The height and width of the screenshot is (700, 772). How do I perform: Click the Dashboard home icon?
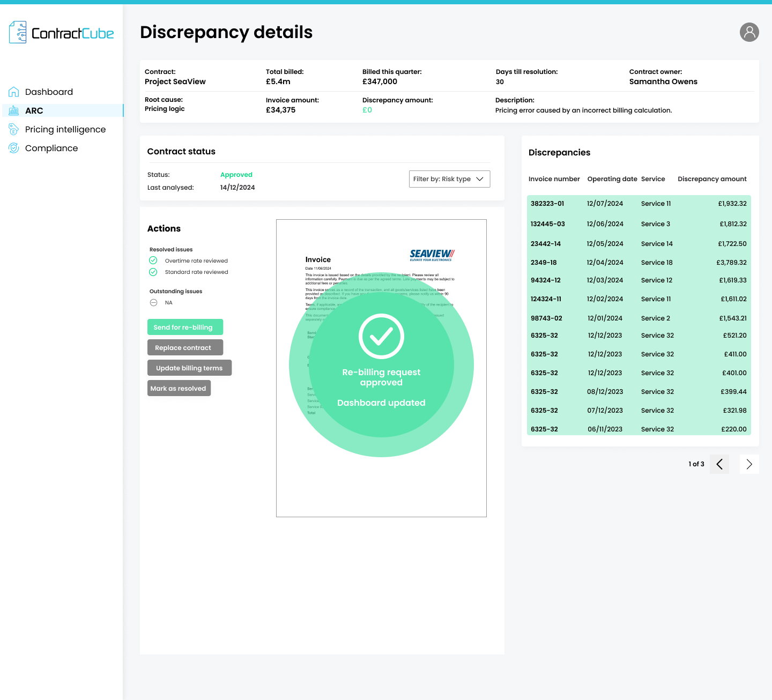14,92
